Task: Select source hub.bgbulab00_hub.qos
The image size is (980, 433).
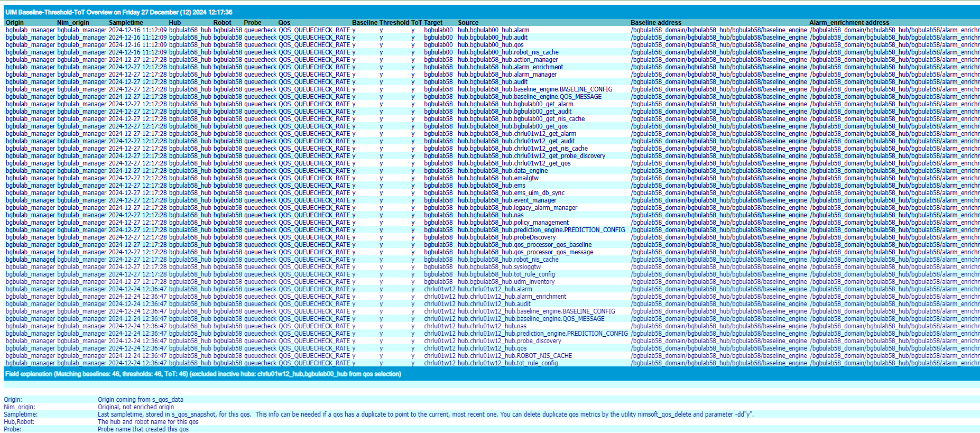Action: pos(491,45)
